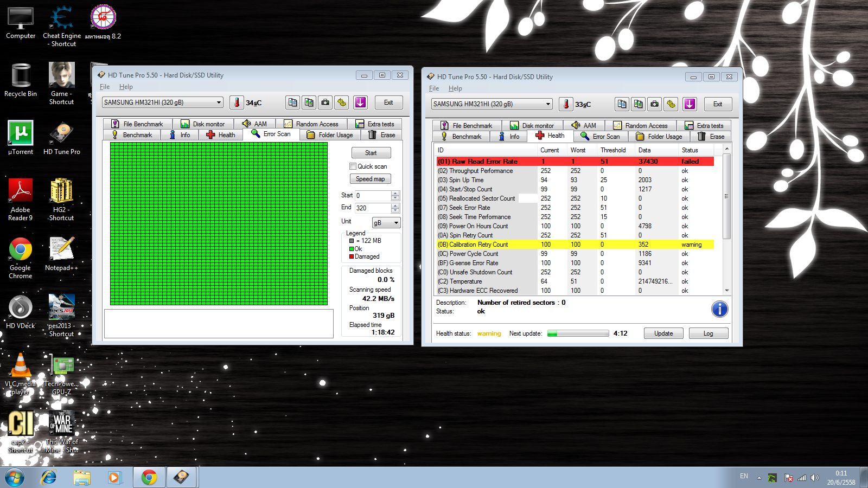Select Notepad++ desktop icon

(x=62, y=254)
